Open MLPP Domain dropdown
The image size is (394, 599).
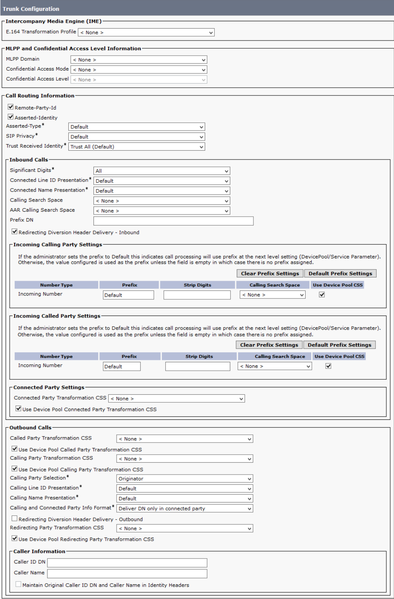pos(139,60)
